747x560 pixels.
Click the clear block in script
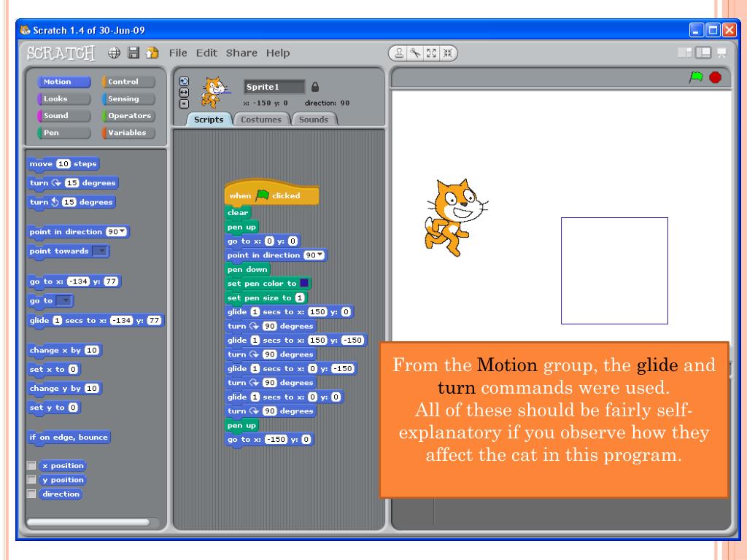[238, 212]
